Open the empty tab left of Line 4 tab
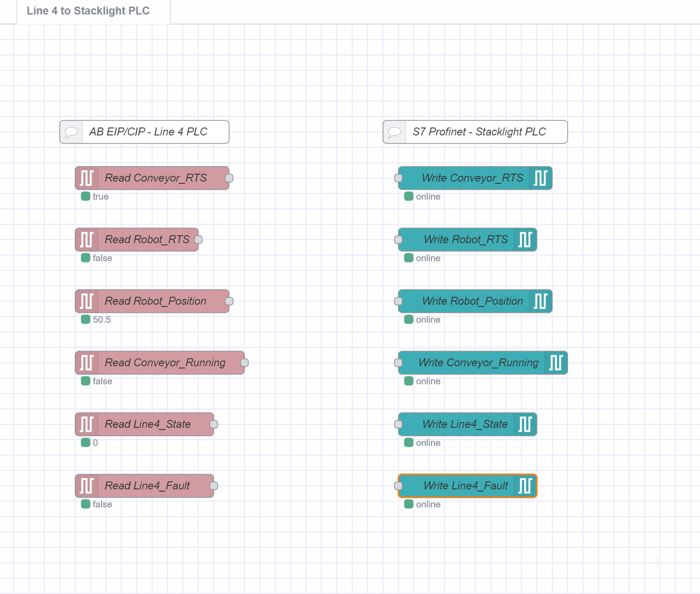 [8, 11]
